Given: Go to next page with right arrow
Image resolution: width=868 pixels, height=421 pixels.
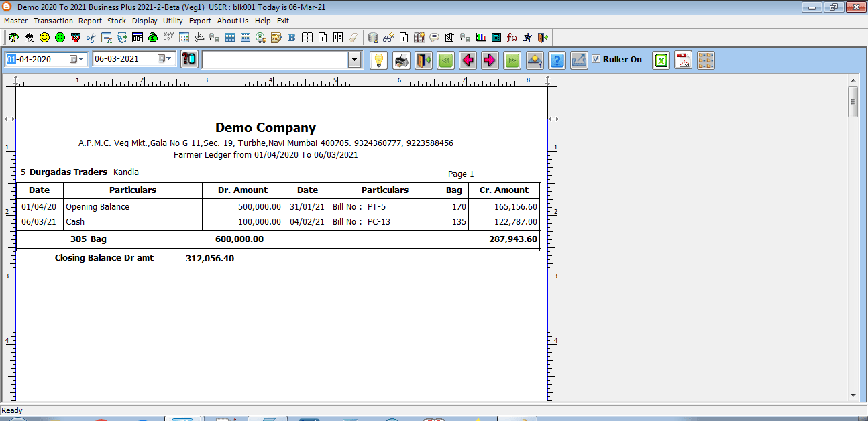Looking at the screenshot, I should (x=490, y=60).
